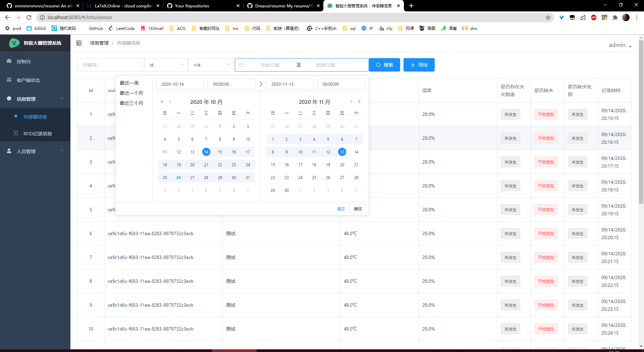
Task: Click the start time 00:00:00 field
Action: click(x=232, y=84)
